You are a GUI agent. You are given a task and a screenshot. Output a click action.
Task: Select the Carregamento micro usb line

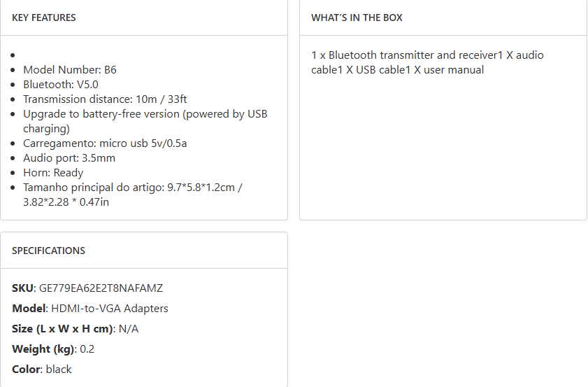(x=105, y=143)
